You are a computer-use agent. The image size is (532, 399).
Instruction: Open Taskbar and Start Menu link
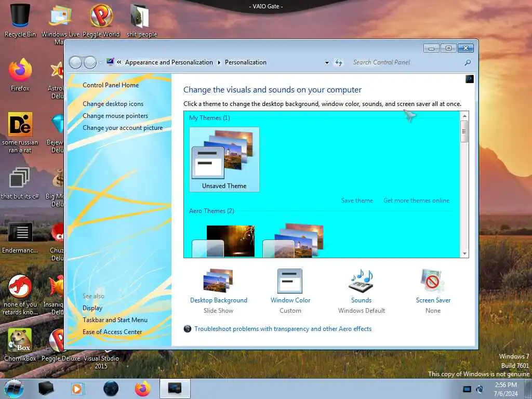(x=115, y=320)
